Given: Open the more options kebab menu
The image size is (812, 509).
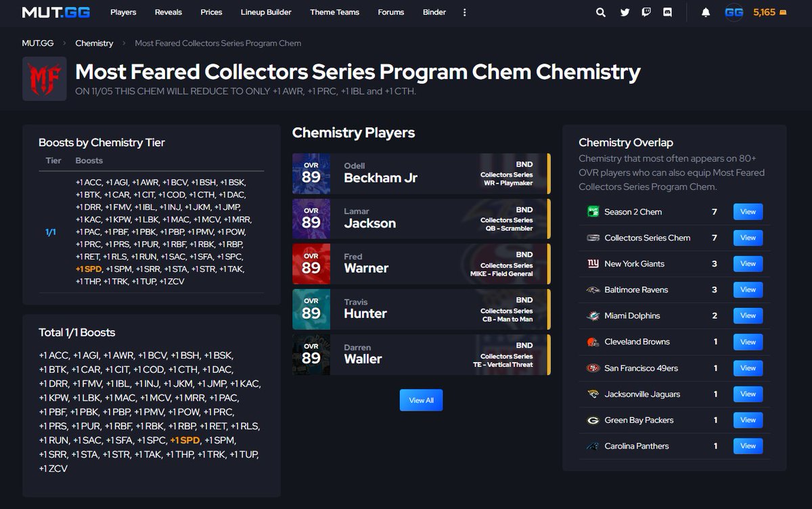Looking at the screenshot, I should (x=464, y=12).
